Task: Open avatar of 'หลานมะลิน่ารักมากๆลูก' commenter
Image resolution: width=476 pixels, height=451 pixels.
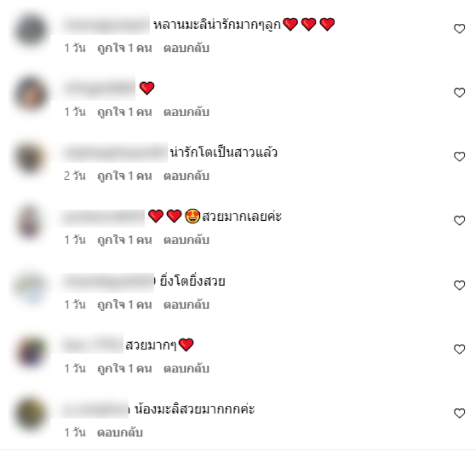Action: 31,30
